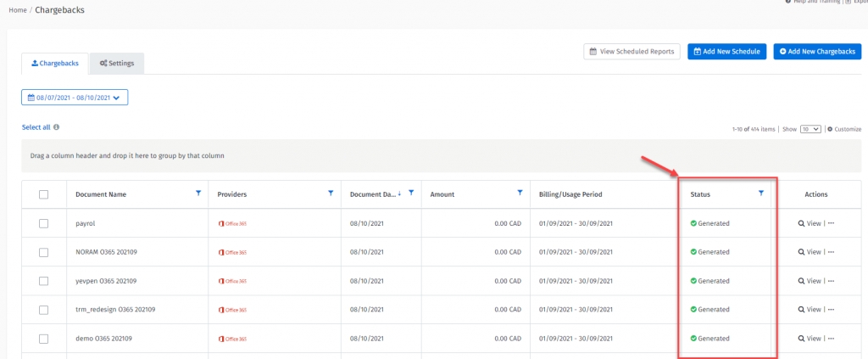The image size is (868, 359).
Task: Click Add New Chargebacks button
Action: [x=817, y=52]
